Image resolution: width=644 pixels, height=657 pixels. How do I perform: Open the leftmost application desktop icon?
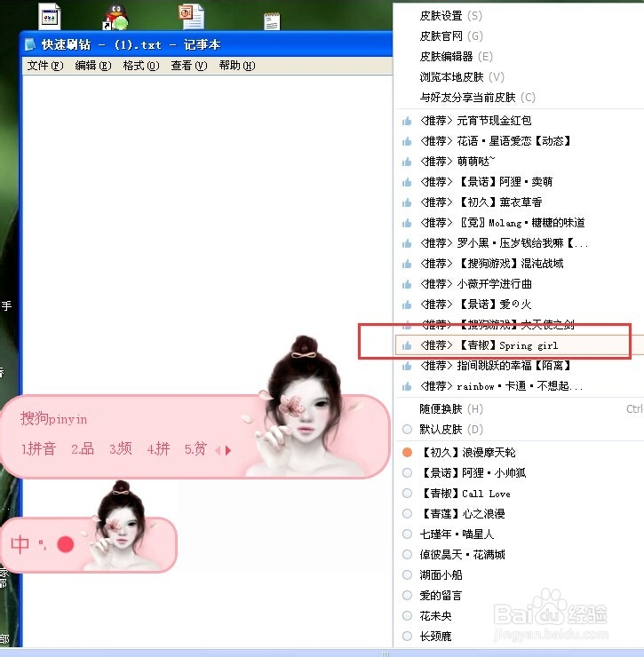(50, 16)
